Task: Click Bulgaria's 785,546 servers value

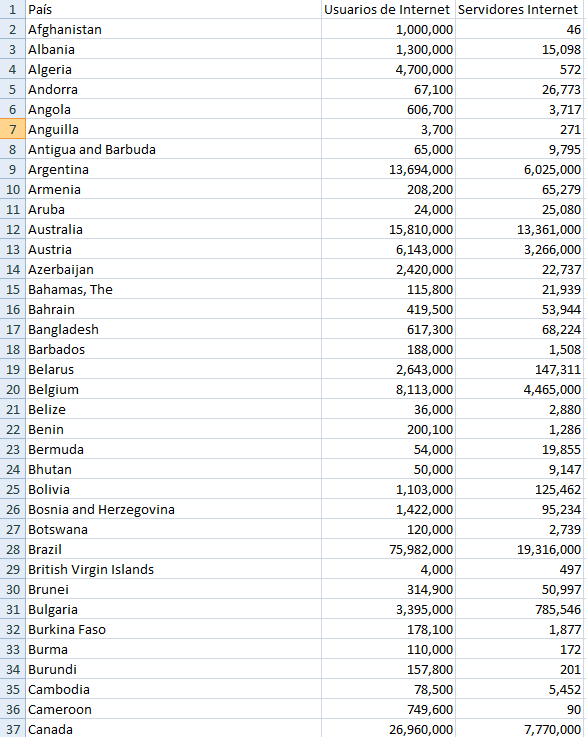Action: [x=520, y=609]
